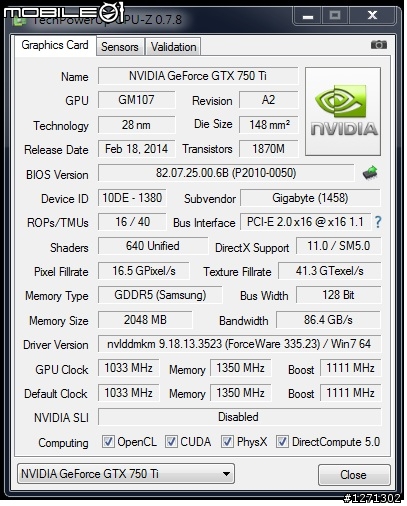Screen dimensions: 407x506
Task: Click the Name field NVIDIA GeForce GTX 750 Ti
Action: (x=198, y=76)
